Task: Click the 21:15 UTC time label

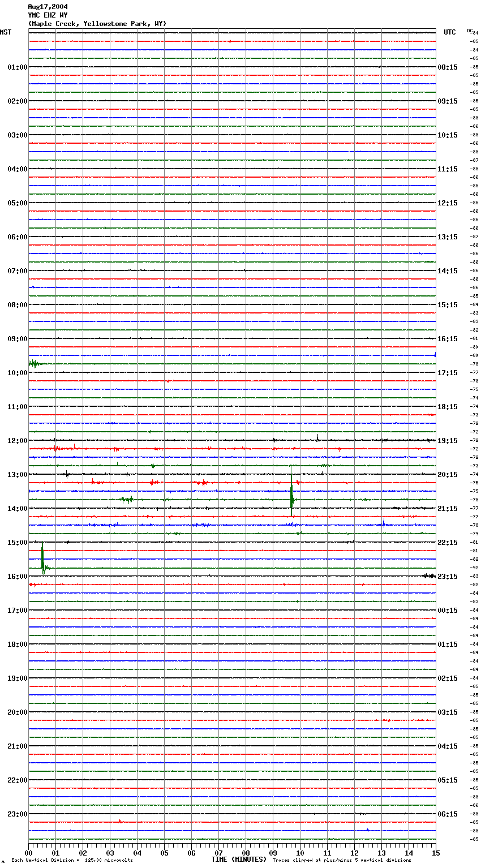Action: [x=448, y=509]
